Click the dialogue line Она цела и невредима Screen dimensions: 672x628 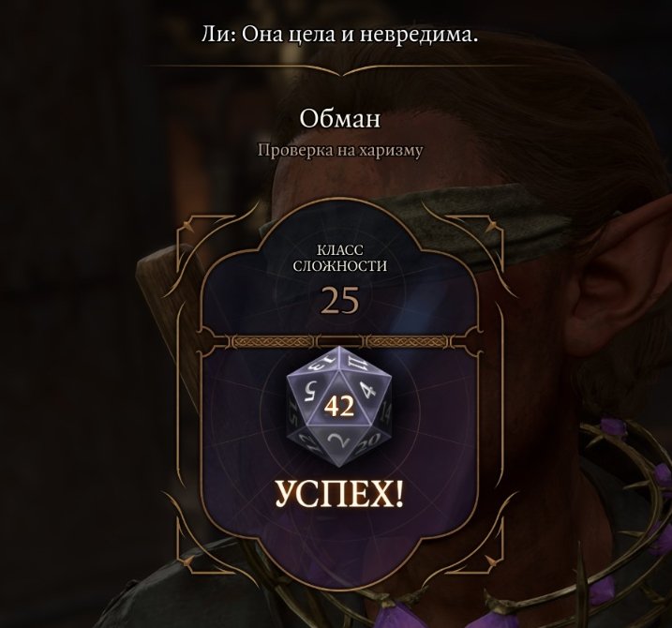click(360, 35)
